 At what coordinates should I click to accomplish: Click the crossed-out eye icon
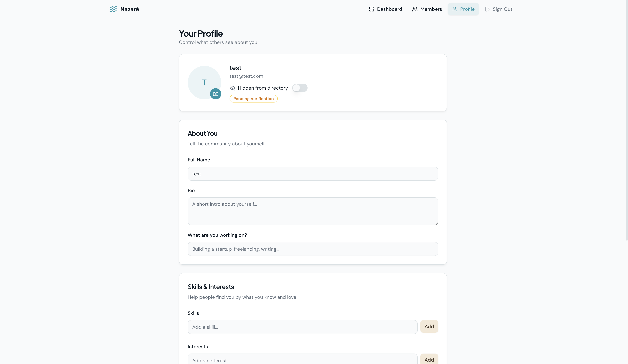(232, 88)
